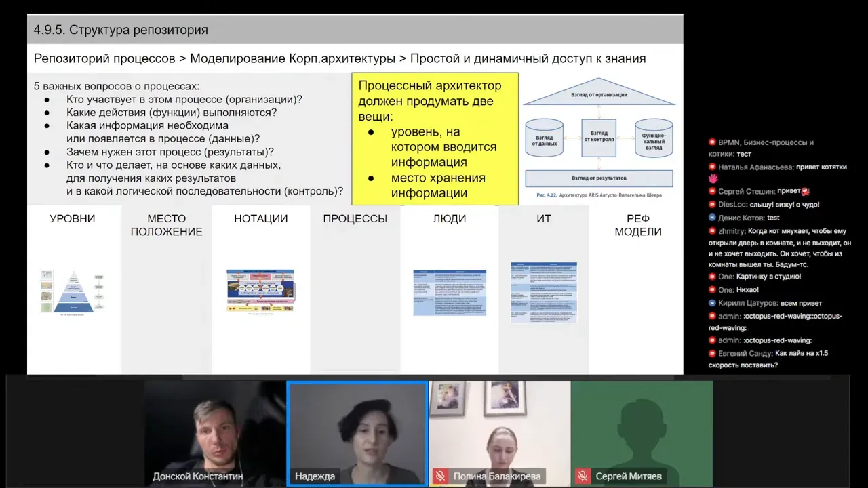Click the blue avatar icon beside Кирилл Цатуров

tap(713, 303)
